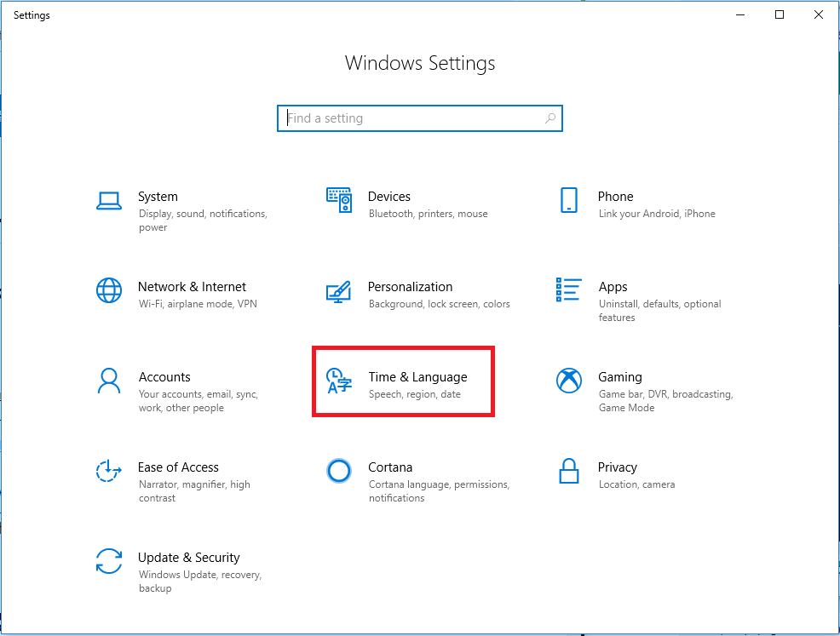Select the Accounts person icon

109,381
